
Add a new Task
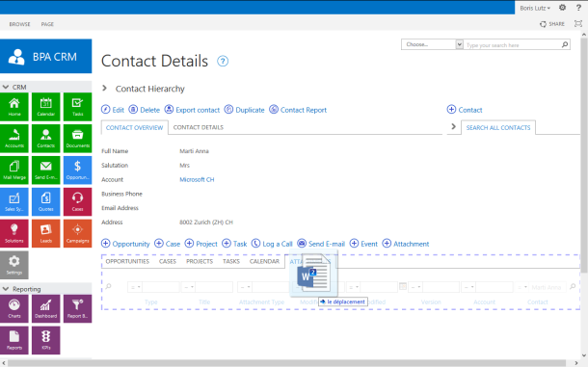coord(234,244)
